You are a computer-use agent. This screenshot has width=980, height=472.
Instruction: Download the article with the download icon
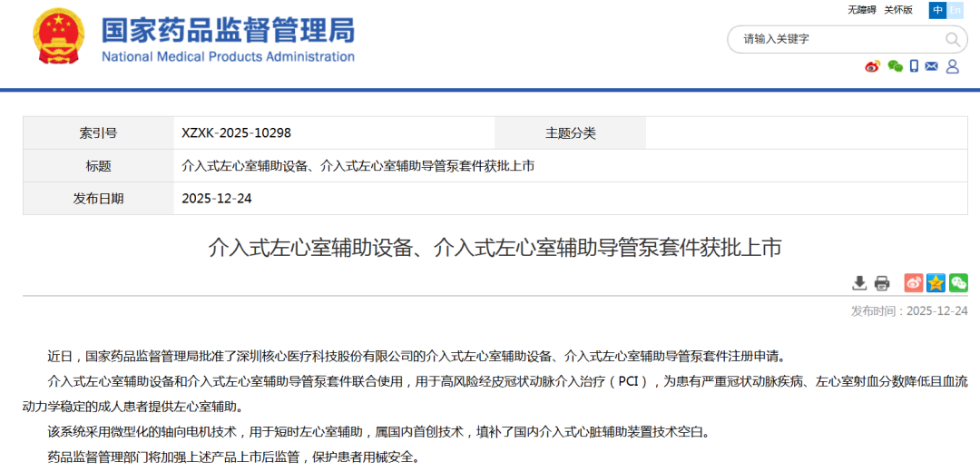click(859, 283)
